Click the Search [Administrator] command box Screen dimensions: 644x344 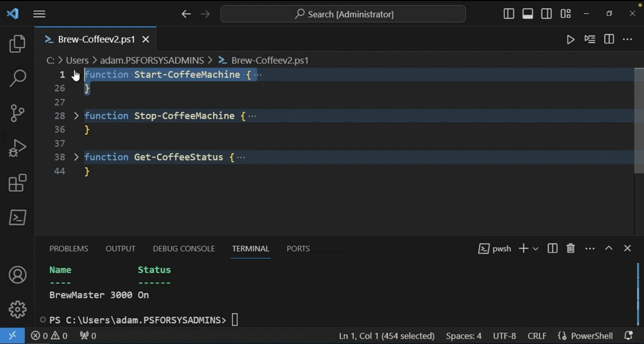click(343, 14)
